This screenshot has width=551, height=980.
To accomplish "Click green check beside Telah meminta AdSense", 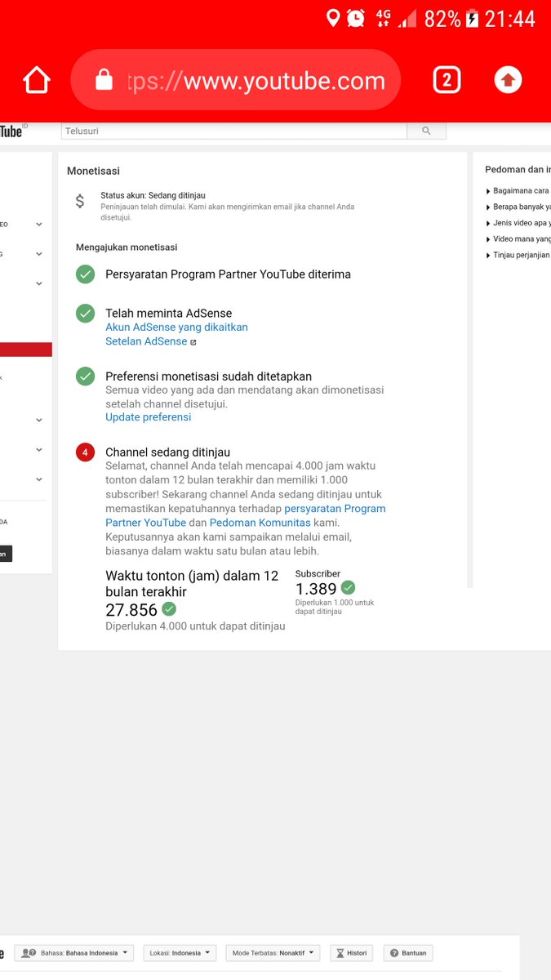I will pos(85,313).
